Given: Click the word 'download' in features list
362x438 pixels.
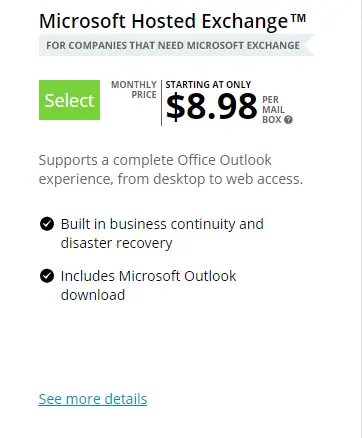Looking at the screenshot, I should tap(93, 295).
